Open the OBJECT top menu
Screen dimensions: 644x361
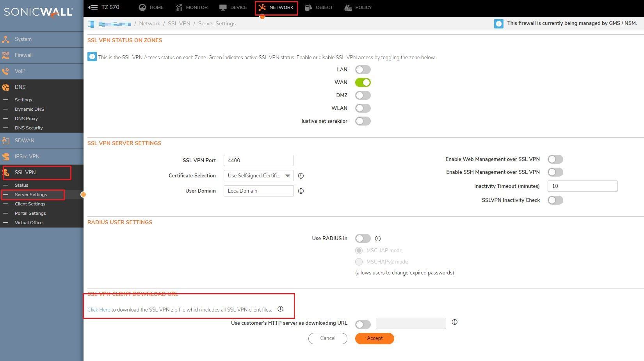click(318, 7)
